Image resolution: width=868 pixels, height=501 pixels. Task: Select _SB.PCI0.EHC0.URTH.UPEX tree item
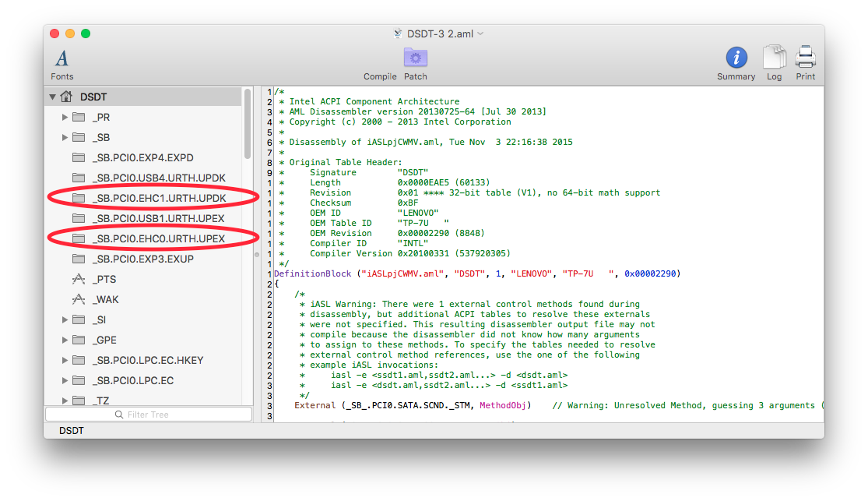[x=142, y=238]
